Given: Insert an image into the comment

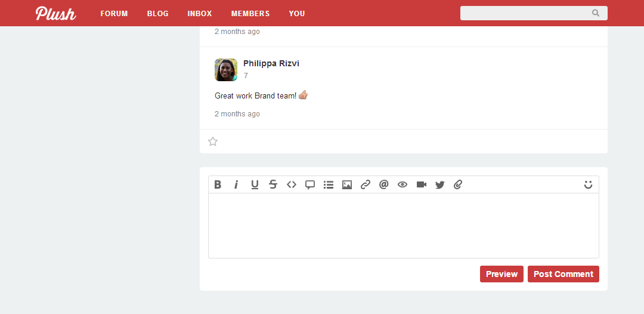Looking at the screenshot, I should click(347, 184).
